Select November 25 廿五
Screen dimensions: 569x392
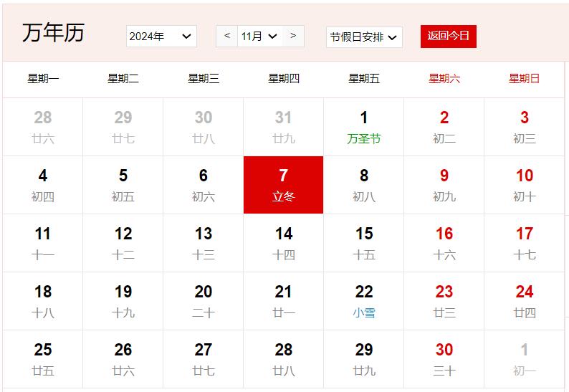[43, 359]
